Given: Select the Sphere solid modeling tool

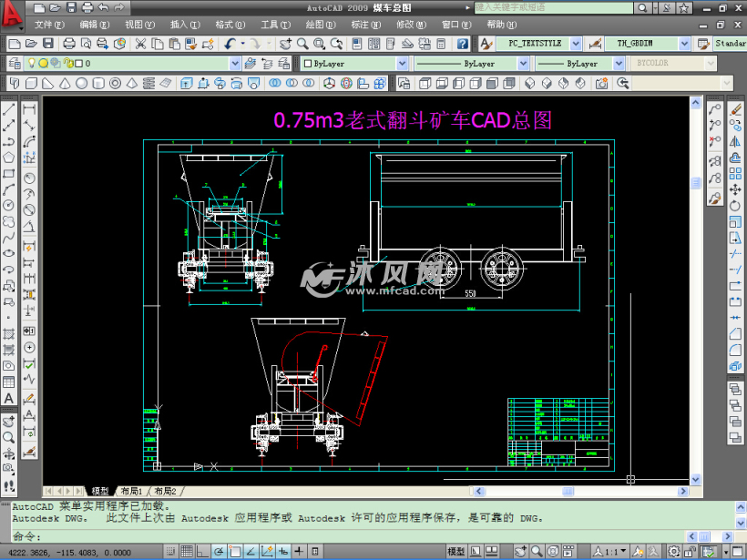Looking at the screenshot, I should pyautogui.click(x=81, y=84).
